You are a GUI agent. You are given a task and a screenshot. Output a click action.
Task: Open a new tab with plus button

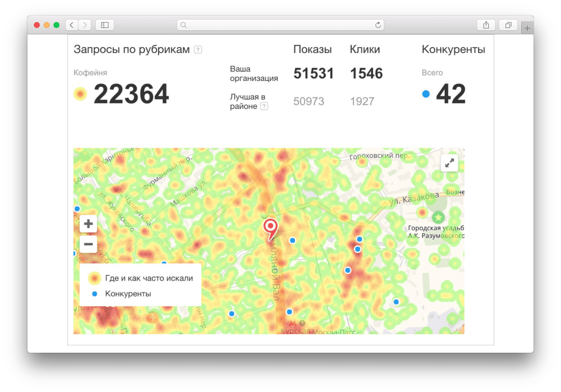click(527, 28)
